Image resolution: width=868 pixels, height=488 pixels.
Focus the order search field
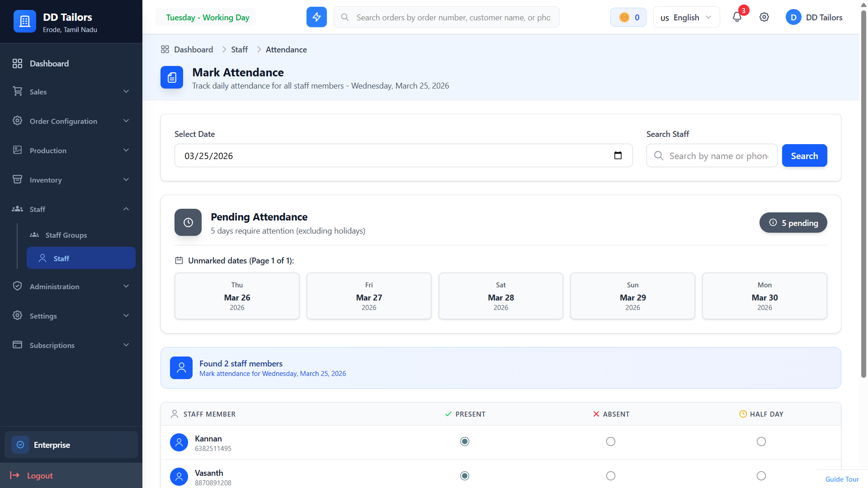446,17
